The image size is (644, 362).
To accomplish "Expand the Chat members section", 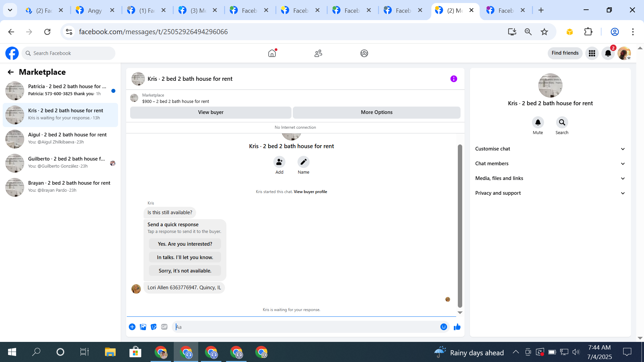I will (550, 164).
